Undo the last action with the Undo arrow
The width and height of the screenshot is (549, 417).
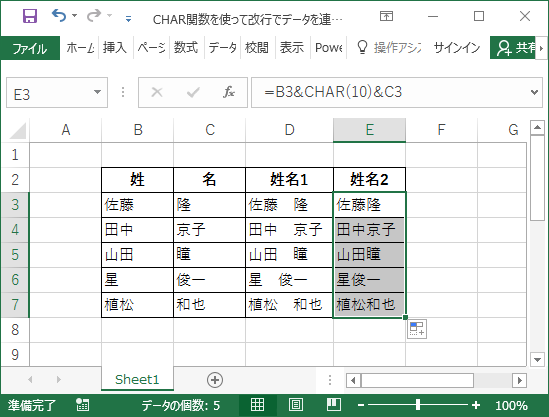pyautogui.click(x=59, y=16)
